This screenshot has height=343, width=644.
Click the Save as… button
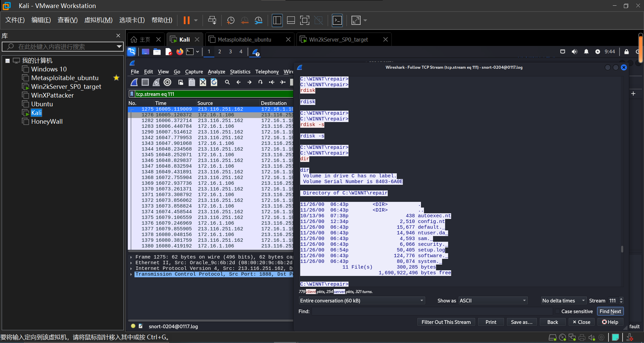pyautogui.click(x=521, y=322)
